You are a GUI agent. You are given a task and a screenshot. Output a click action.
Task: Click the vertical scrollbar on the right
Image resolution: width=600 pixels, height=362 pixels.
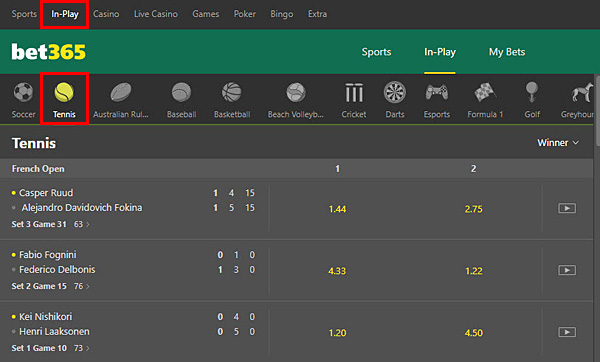pos(597,110)
